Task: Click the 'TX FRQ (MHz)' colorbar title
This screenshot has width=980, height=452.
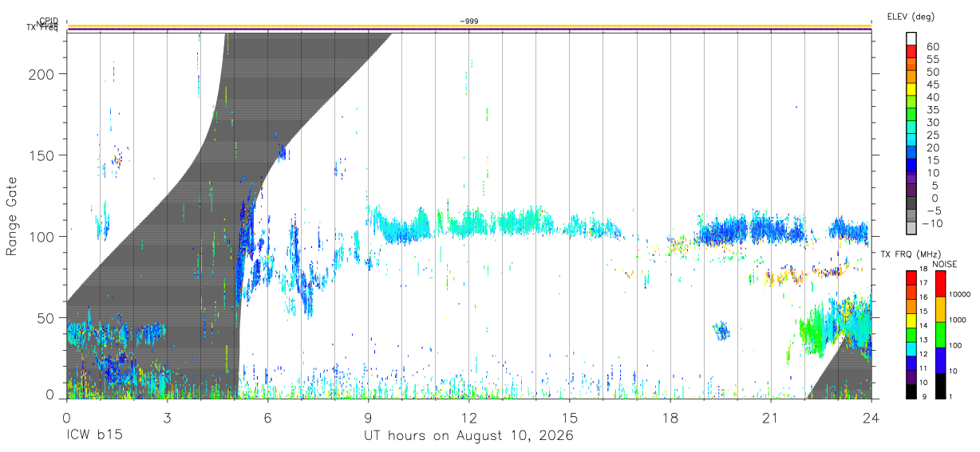Action: pyautogui.click(x=911, y=254)
